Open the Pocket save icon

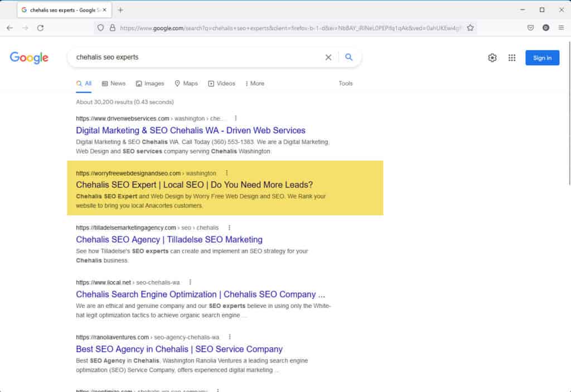531,28
